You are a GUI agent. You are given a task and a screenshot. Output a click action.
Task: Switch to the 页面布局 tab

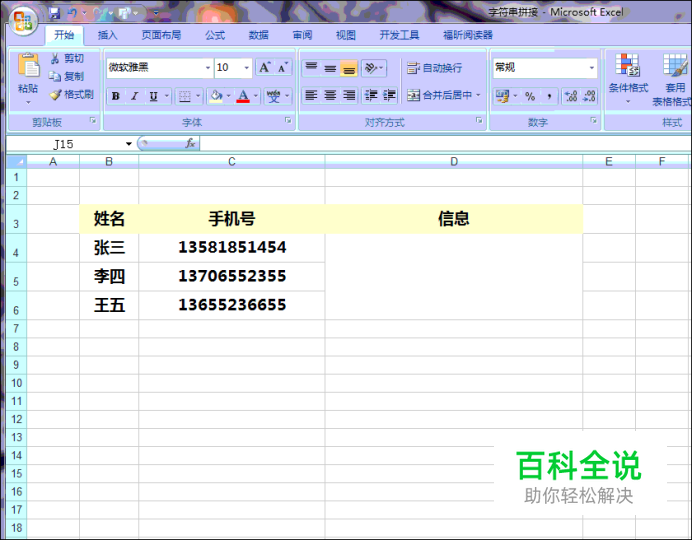tap(161, 35)
